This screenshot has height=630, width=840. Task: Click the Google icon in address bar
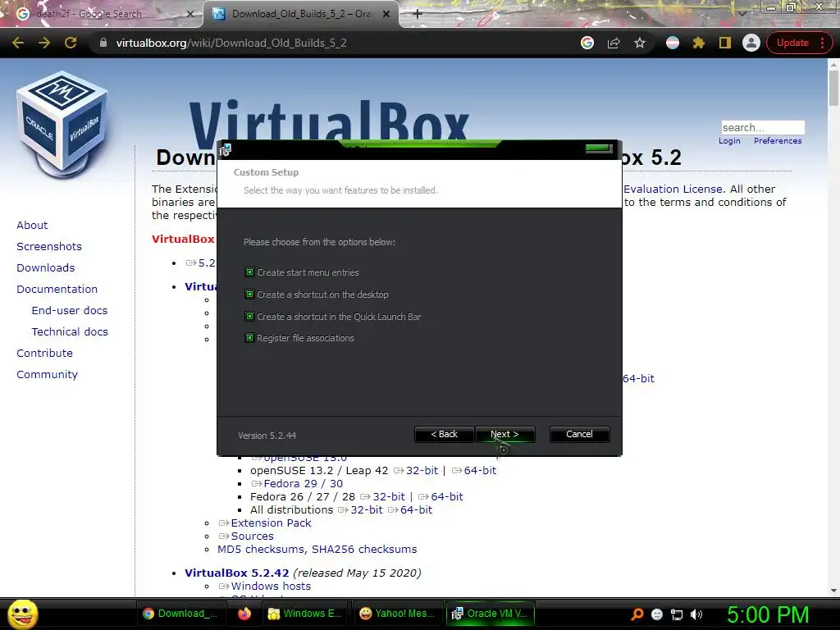coord(587,43)
